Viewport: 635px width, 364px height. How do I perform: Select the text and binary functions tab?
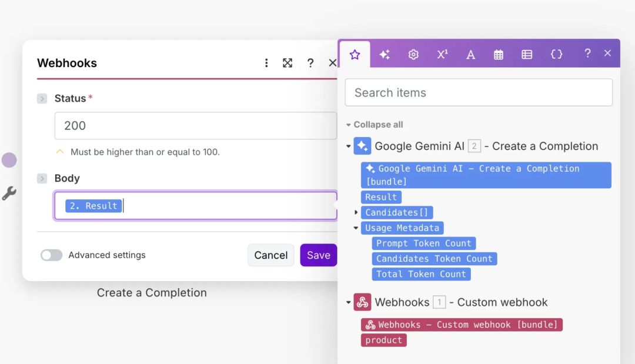pyautogui.click(x=470, y=55)
